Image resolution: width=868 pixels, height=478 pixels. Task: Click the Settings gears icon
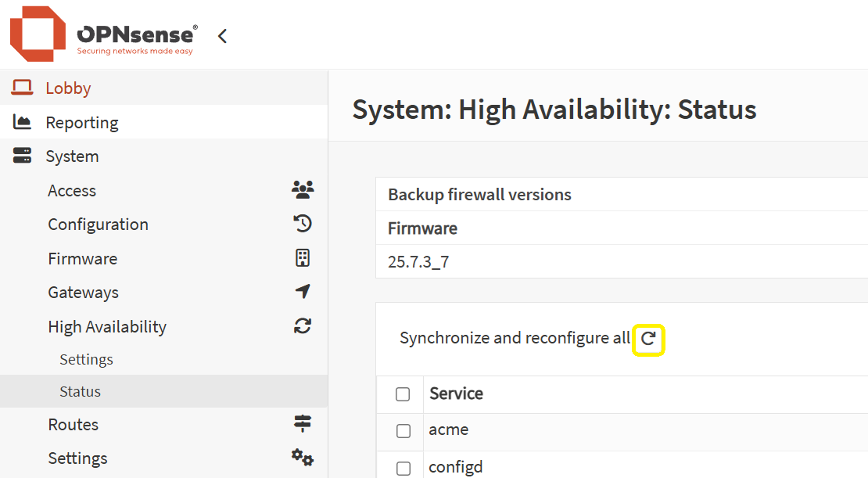303,458
